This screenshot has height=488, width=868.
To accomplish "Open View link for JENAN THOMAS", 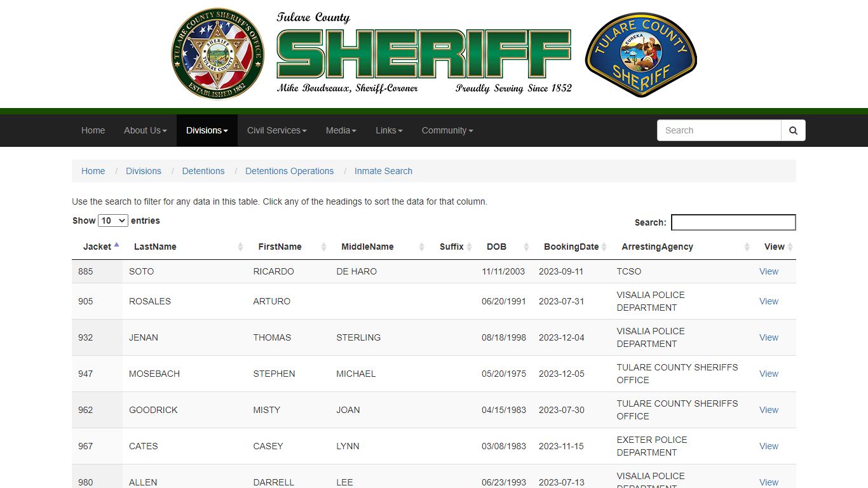I will 769,337.
